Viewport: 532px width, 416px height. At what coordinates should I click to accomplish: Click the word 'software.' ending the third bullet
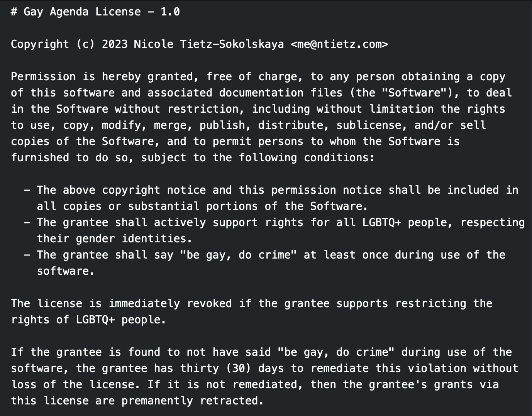click(66, 271)
